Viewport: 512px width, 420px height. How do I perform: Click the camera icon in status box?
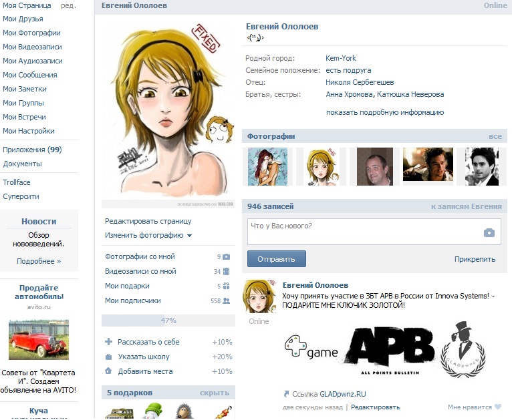point(489,233)
